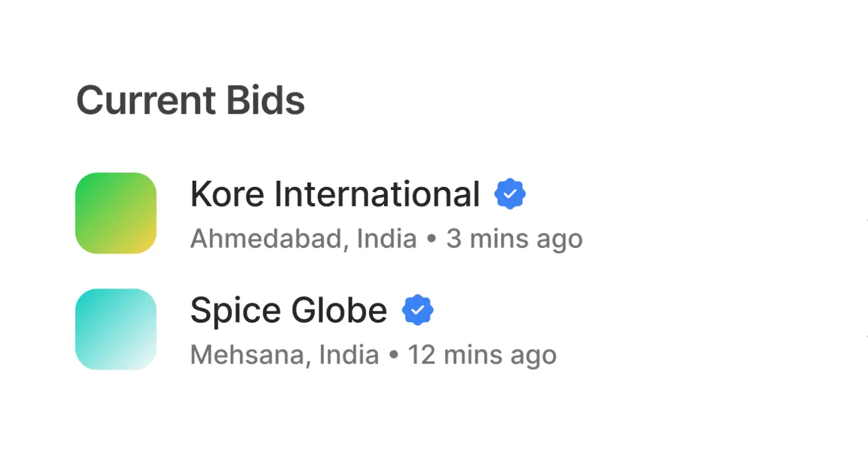The width and height of the screenshot is (868, 472).
Task: Click the number 3 in Kore's timestamp
Action: click(x=454, y=239)
